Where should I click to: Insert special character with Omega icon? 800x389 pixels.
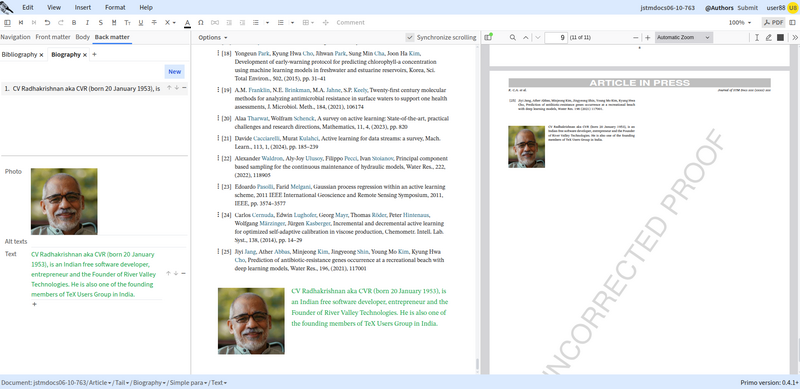(201, 22)
